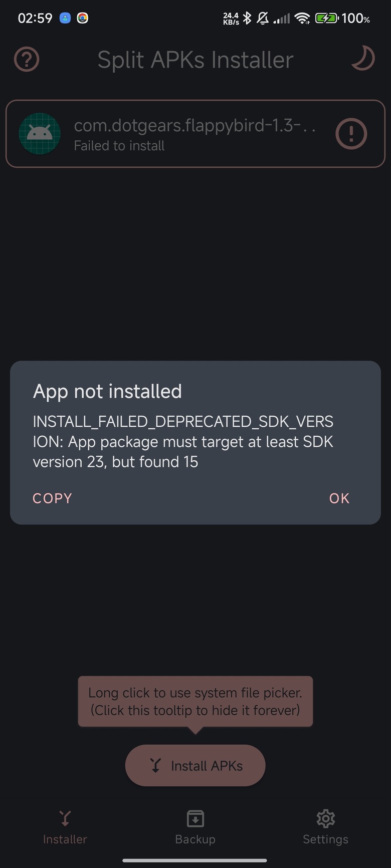Viewport: 391px width, 868px height.
Task: Tap the Wi-Fi status icon
Action: click(x=302, y=19)
